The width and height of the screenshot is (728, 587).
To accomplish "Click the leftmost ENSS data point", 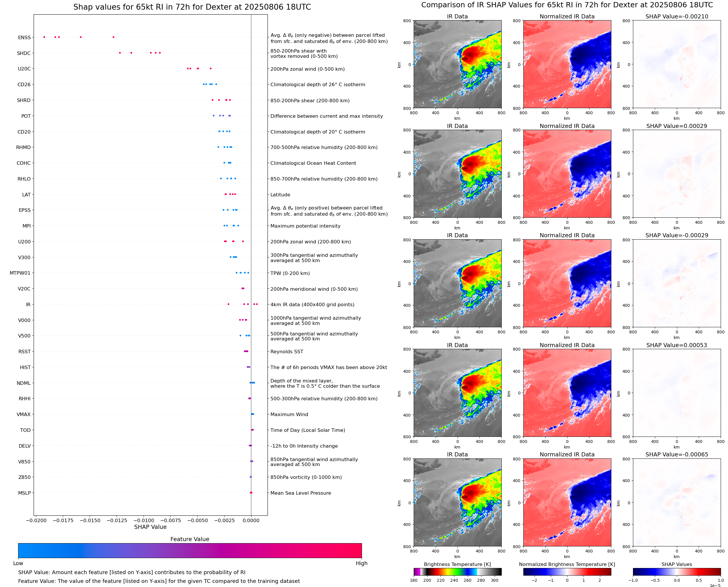I will 44,37.
